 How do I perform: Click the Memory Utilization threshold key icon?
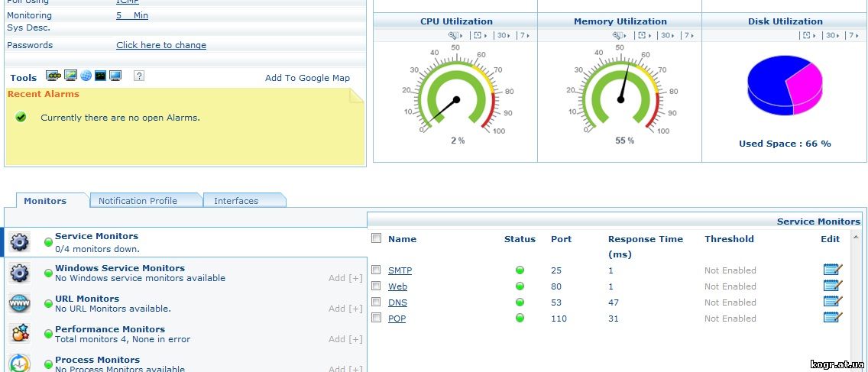(618, 35)
